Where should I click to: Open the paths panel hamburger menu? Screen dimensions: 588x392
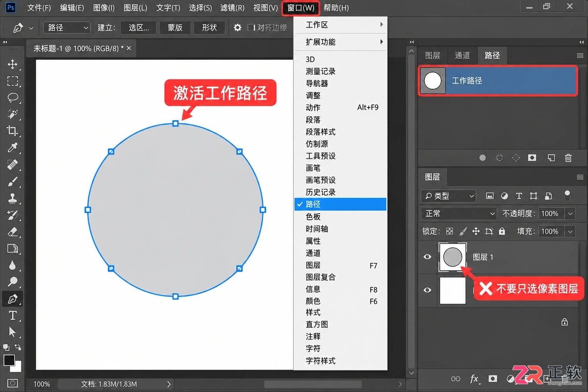coord(580,56)
